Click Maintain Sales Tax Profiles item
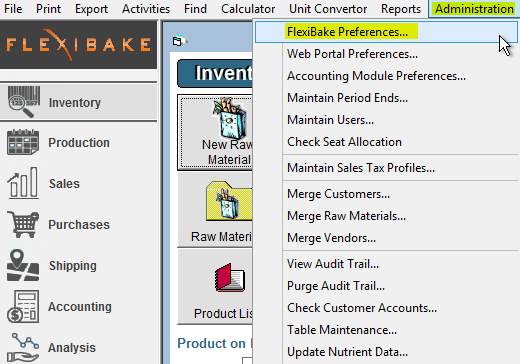The height and width of the screenshot is (364, 520). [361, 168]
